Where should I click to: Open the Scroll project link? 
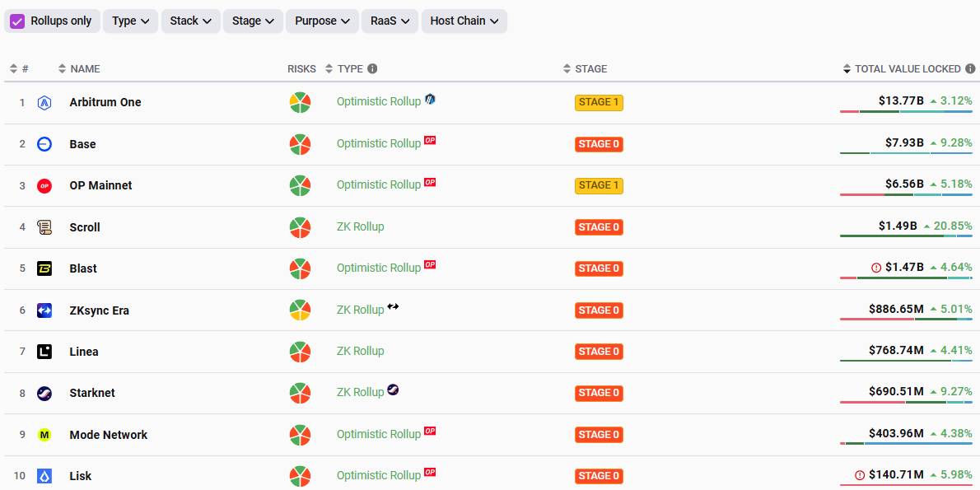point(85,227)
